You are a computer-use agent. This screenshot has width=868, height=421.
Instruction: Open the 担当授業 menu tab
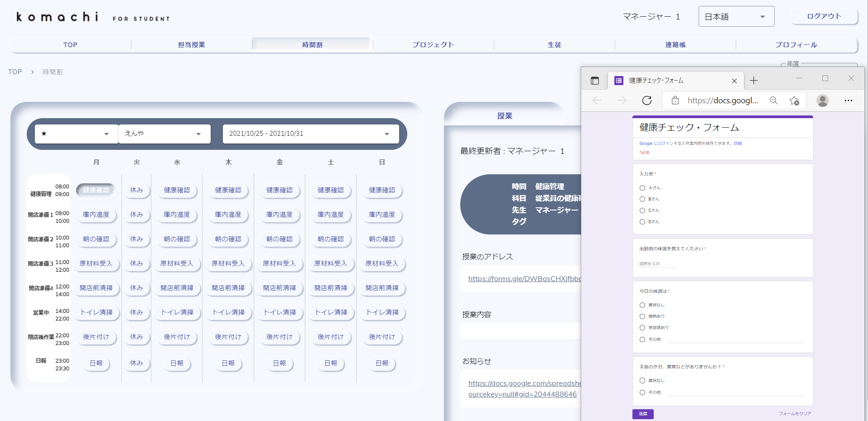[192, 45]
